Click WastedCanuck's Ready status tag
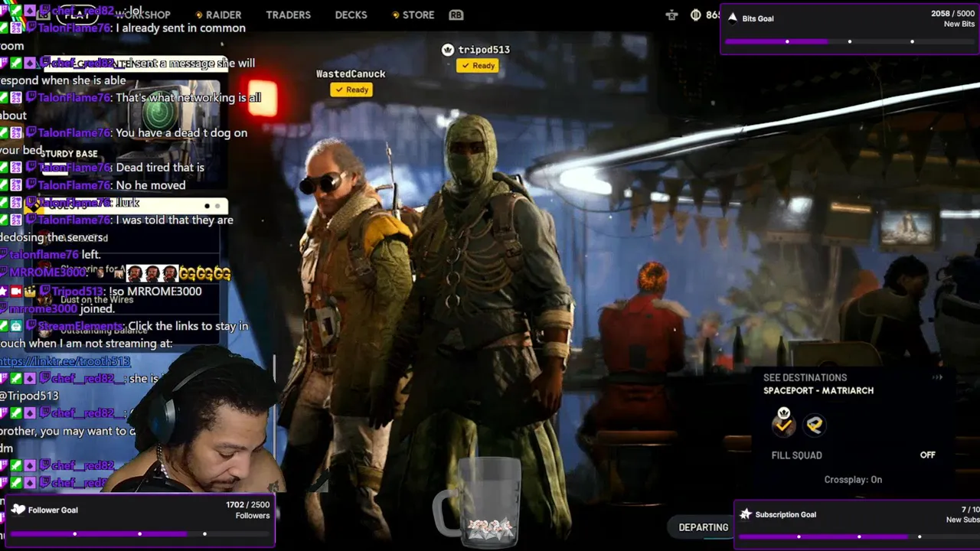The height and width of the screenshot is (551, 980). (351, 90)
